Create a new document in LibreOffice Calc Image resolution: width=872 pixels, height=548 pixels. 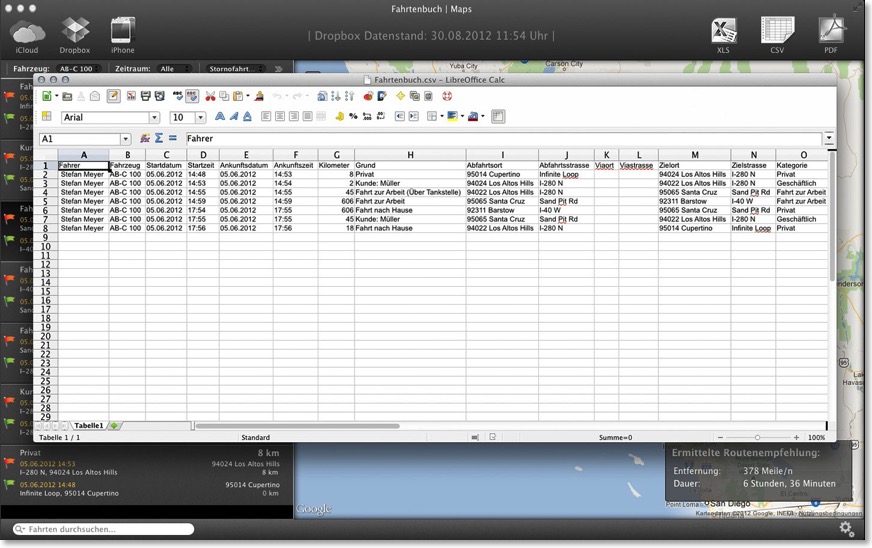click(x=46, y=96)
